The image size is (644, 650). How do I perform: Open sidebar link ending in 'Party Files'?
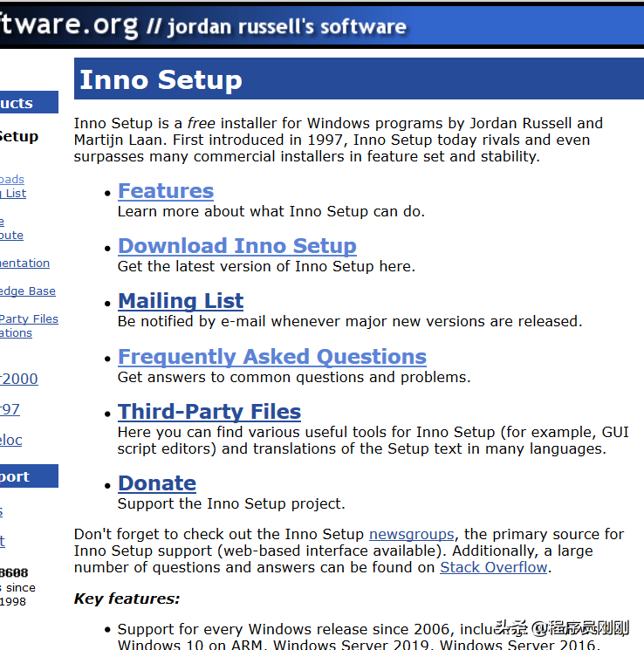tap(29, 318)
